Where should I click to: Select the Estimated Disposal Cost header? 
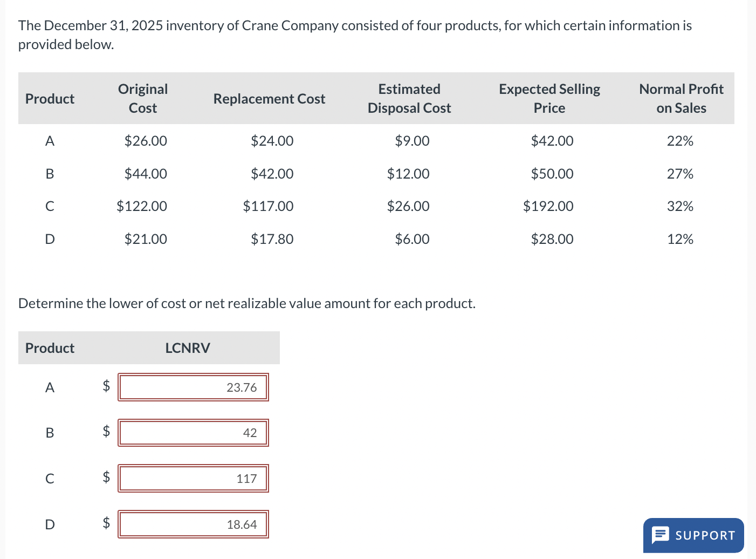tap(409, 98)
